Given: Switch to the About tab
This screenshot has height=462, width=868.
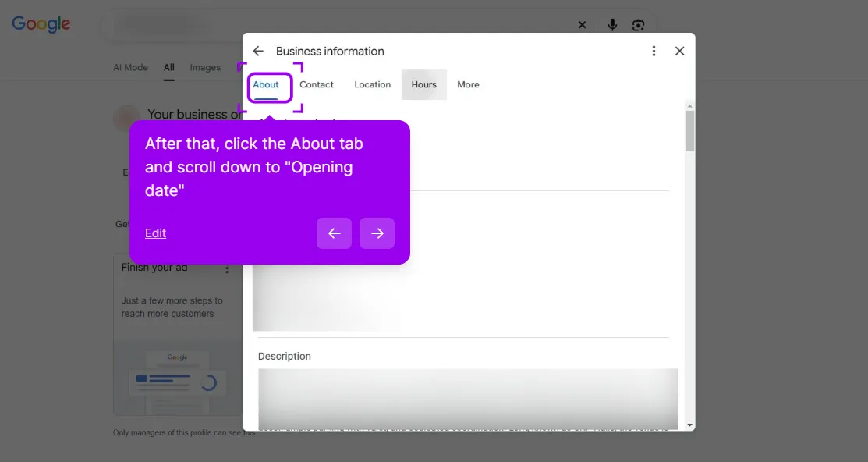Looking at the screenshot, I should coord(266,85).
